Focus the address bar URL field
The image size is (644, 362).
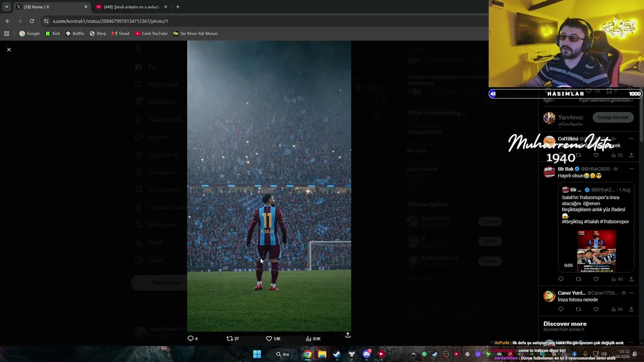262,21
